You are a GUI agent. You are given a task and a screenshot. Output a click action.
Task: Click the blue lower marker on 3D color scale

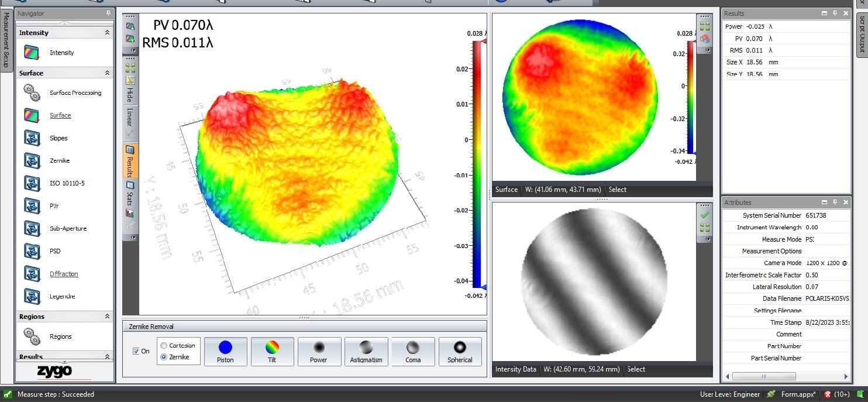pyautogui.click(x=484, y=287)
